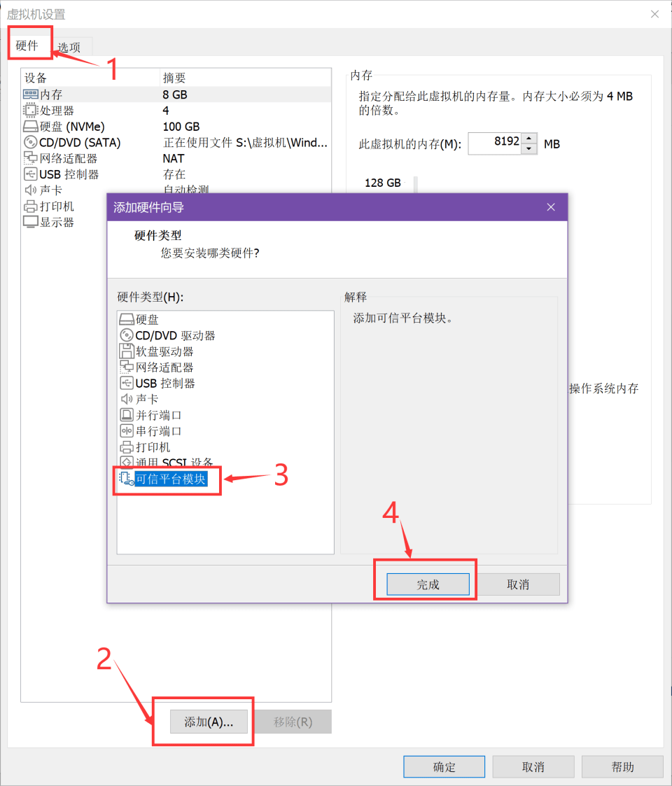This screenshot has height=786, width=672.
Task: Cancel the add hardware wizard
Action: point(518,584)
